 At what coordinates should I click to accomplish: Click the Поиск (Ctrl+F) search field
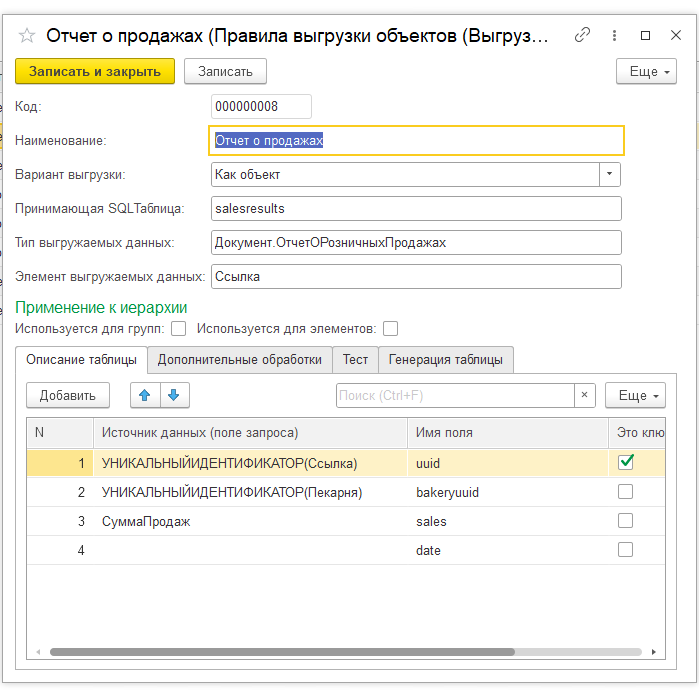pyautogui.click(x=455, y=395)
